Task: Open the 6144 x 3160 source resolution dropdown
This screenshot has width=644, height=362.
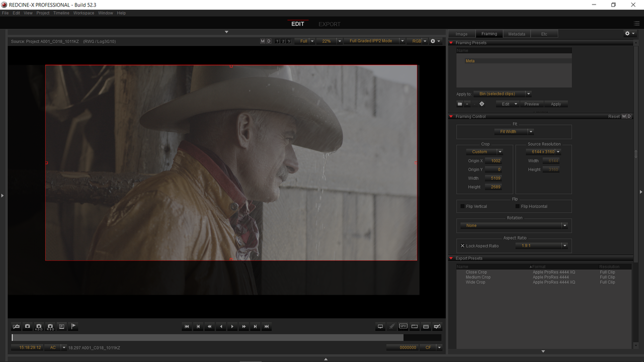Action: coord(543,152)
